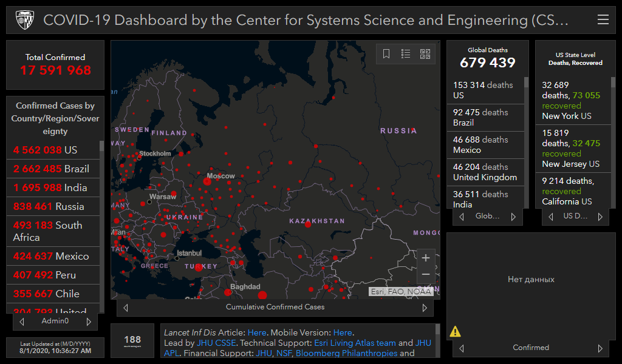Show next US Deaths panel view
622x364 pixels.
[601, 217]
